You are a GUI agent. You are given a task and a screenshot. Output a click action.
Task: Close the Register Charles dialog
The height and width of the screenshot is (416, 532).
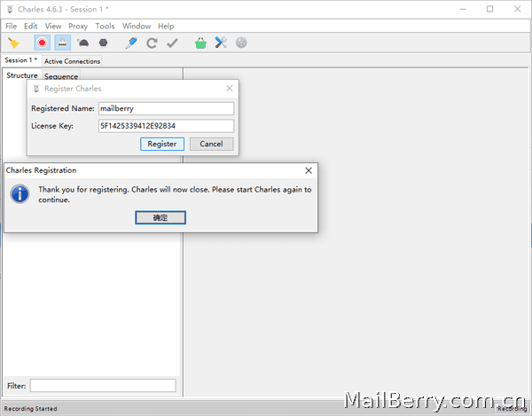pyautogui.click(x=230, y=88)
